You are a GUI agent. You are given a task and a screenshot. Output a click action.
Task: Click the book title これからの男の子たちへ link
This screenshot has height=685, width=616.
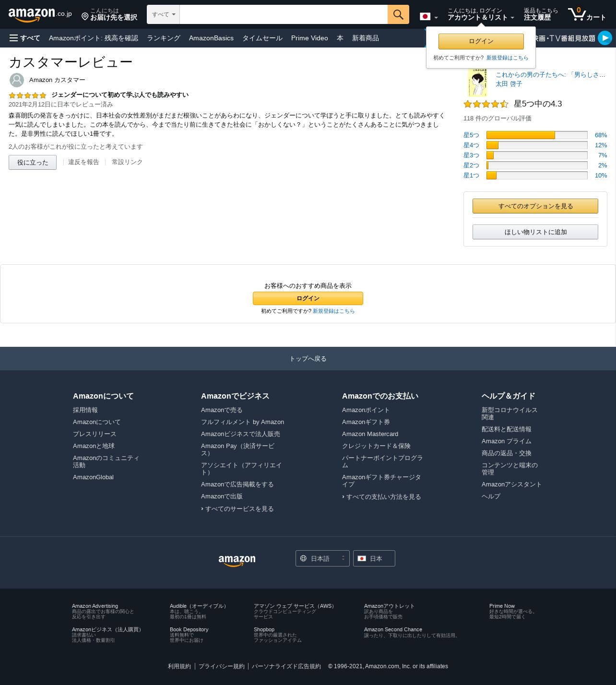pyautogui.click(x=550, y=74)
